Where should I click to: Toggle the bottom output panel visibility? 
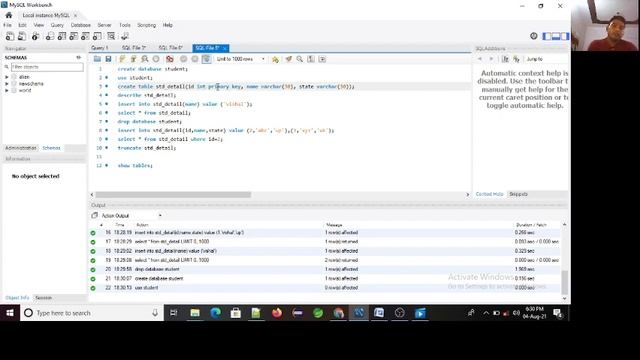click(556, 36)
